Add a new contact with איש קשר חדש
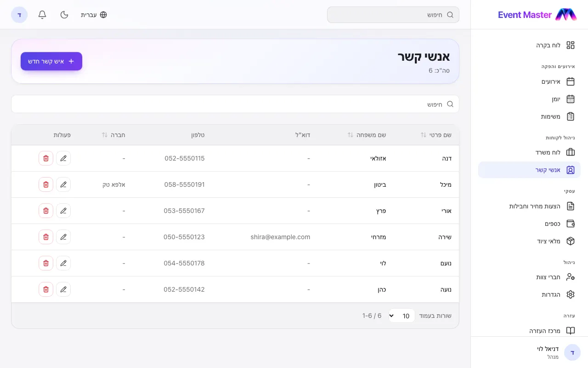Viewport: 588px width, 368px height. click(x=51, y=61)
